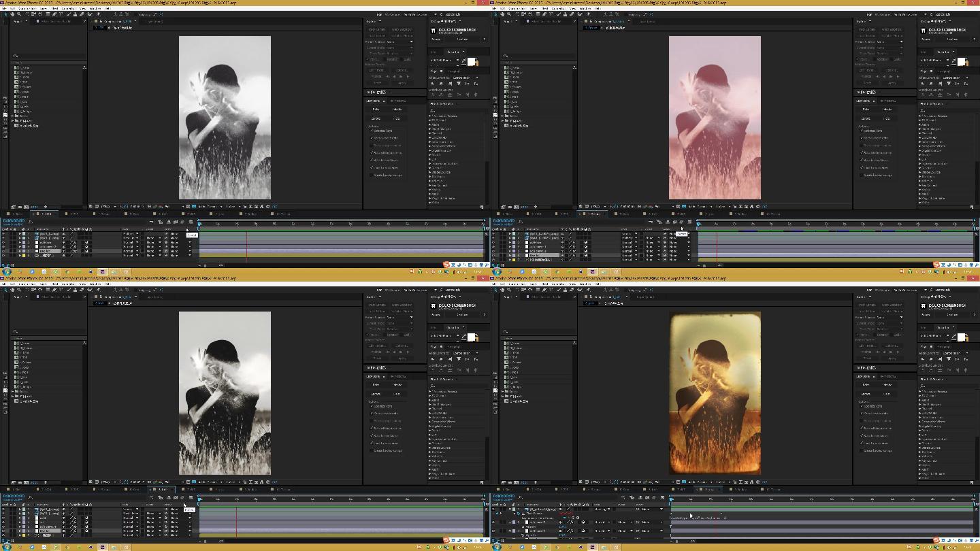Click current time indicator in top-left timeline ruler
This screenshot has height=551, width=980.
199,224
